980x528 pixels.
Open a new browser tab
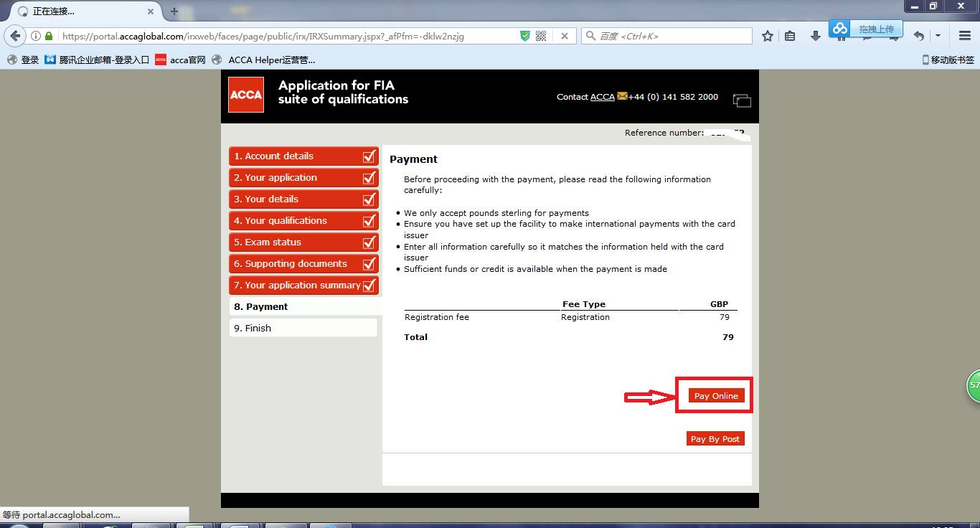point(174,11)
